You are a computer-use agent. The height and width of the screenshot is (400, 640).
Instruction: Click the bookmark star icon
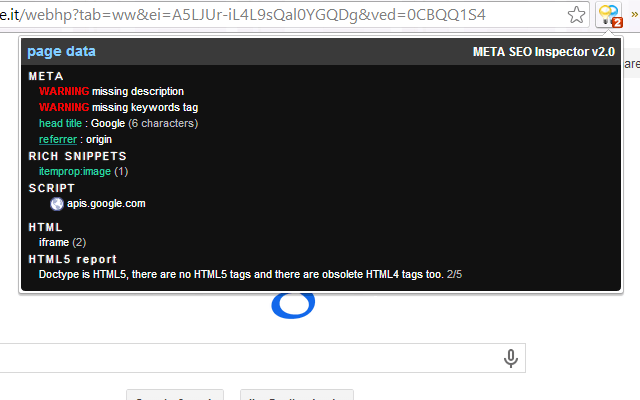[576, 15]
